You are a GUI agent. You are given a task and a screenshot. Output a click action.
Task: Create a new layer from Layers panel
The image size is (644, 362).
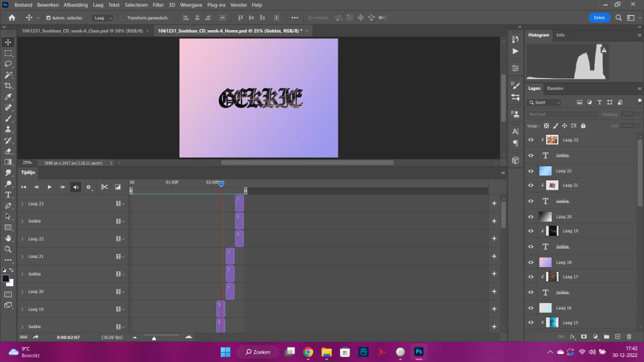coord(617,337)
